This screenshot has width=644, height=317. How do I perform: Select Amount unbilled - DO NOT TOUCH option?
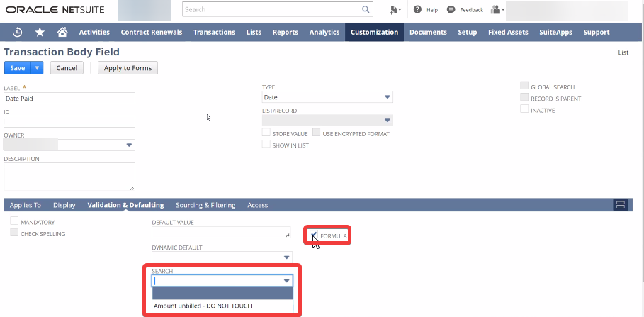[222, 306]
